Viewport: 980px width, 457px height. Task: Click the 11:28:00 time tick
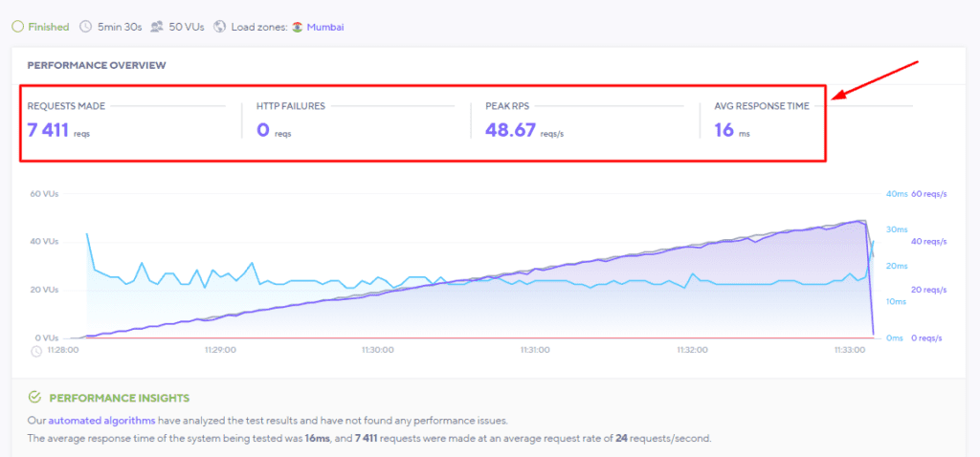click(63, 350)
